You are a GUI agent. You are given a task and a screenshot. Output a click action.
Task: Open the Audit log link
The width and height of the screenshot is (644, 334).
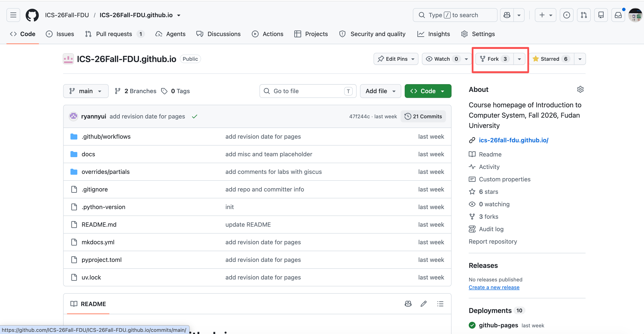[x=491, y=229]
